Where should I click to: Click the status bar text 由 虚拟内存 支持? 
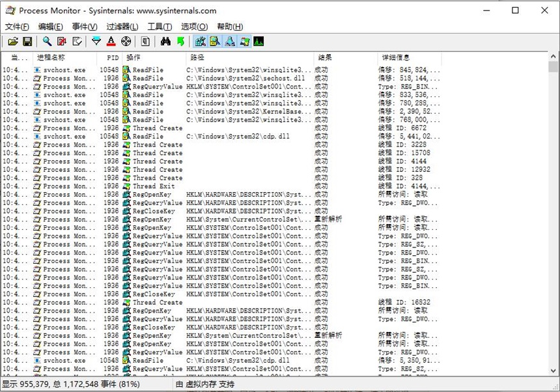point(205,384)
